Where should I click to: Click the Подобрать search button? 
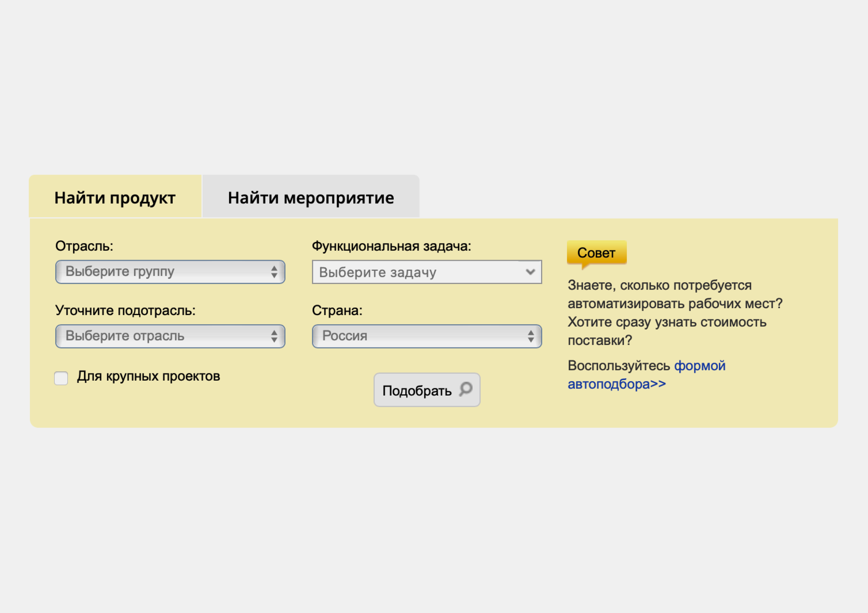427,390
